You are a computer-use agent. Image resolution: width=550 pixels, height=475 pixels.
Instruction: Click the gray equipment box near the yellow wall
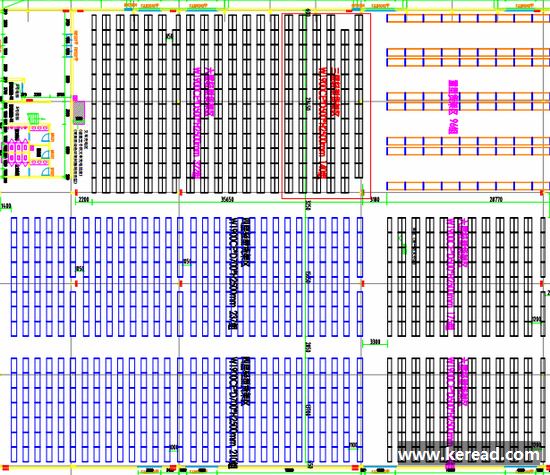[79, 112]
